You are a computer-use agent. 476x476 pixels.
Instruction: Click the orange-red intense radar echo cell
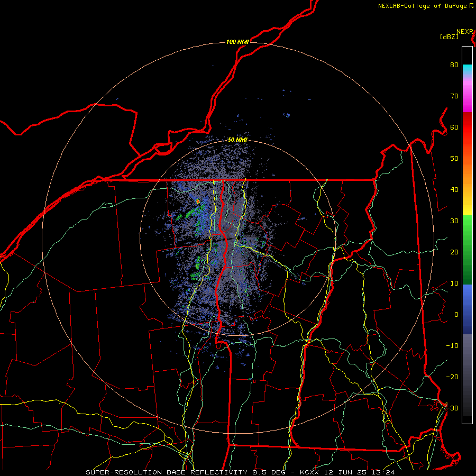(x=198, y=201)
